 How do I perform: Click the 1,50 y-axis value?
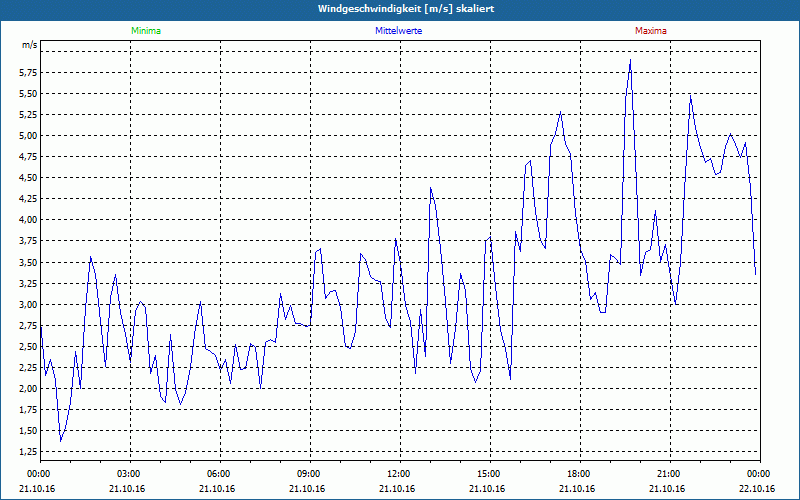(x=30, y=431)
